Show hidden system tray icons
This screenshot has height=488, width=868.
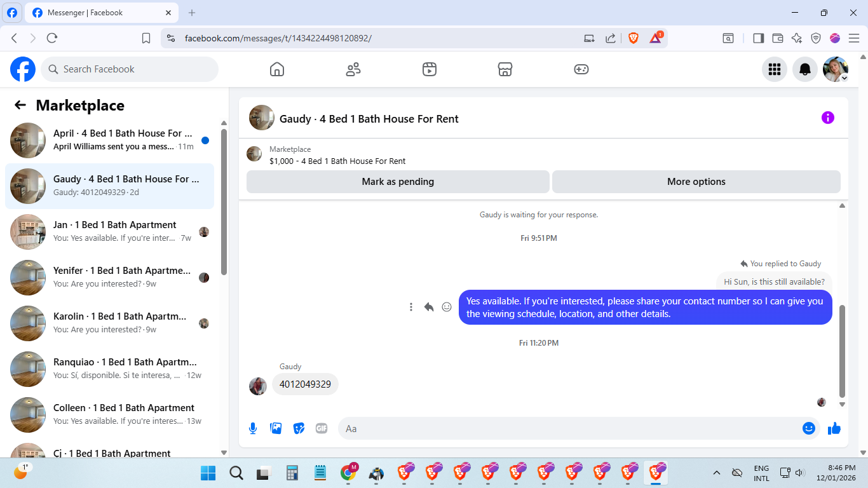click(x=717, y=473)
